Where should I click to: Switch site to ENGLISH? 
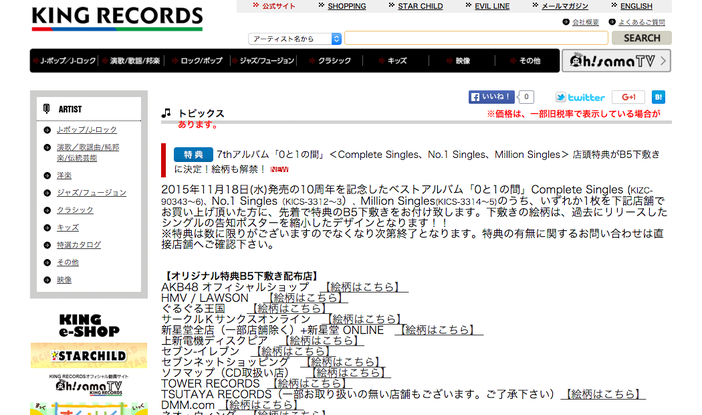[x=636, y=6]
